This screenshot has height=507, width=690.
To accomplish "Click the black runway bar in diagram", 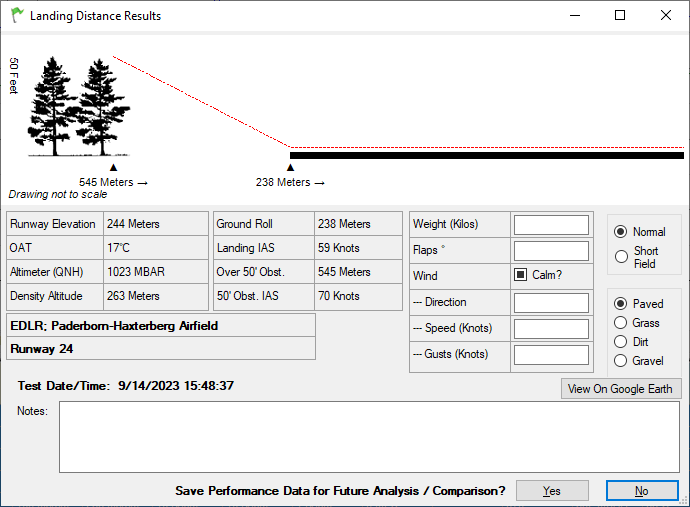I will pos(487,155).
